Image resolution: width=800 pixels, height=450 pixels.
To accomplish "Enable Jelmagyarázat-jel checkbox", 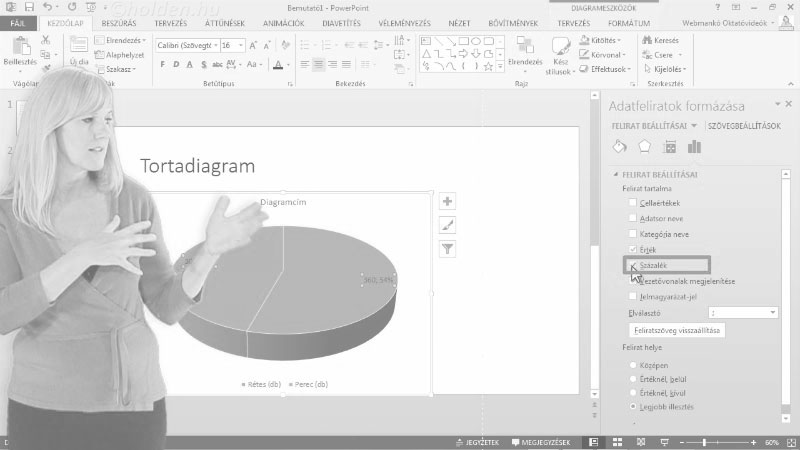I will [x=633, y=296].
